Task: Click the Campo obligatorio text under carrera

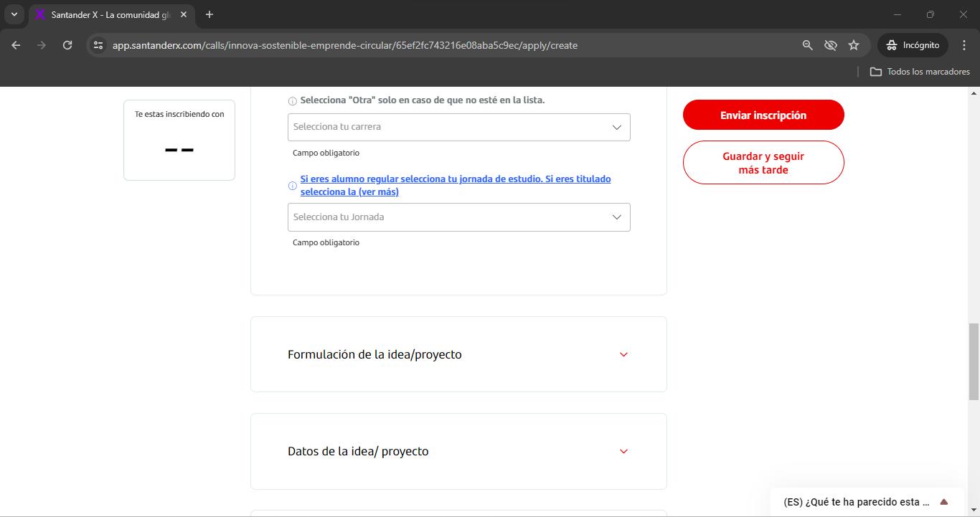Action: point(326,153)
